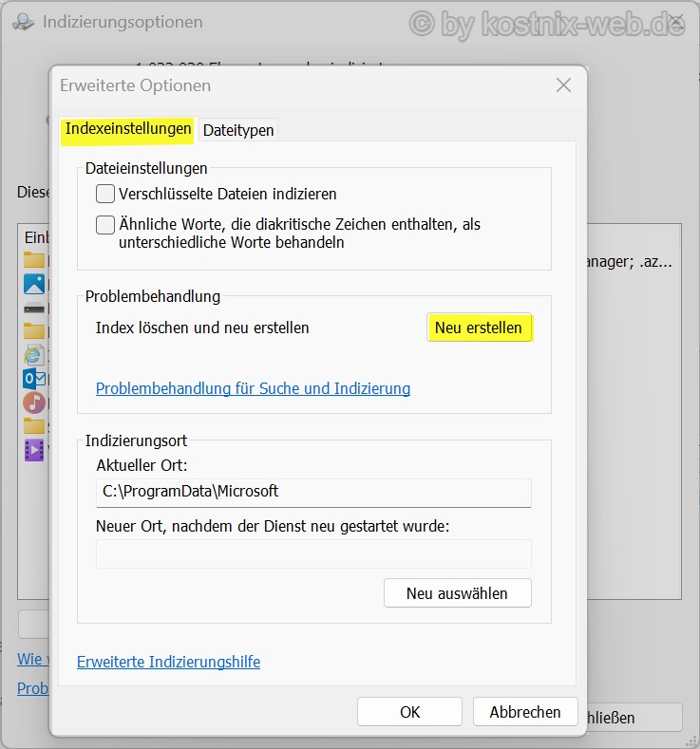Switch to the Indexeinstellungen tab
The height and width of the screenshot is (749, 700).
click(127, 130)
